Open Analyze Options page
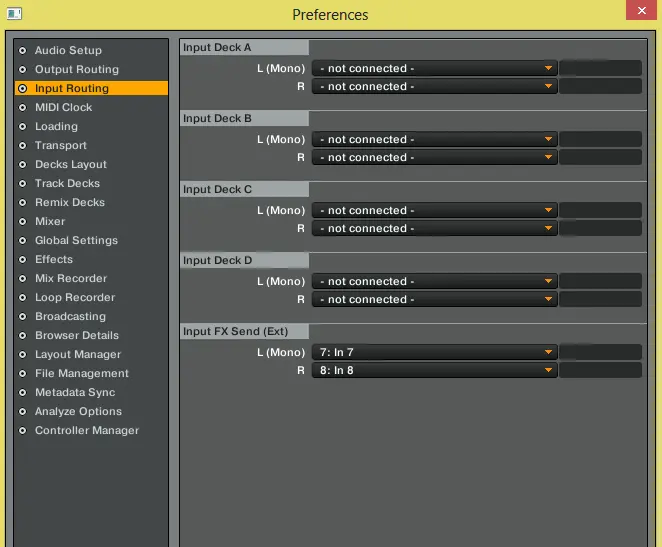This screenshot has width=662, height=547. coord(78,411)
